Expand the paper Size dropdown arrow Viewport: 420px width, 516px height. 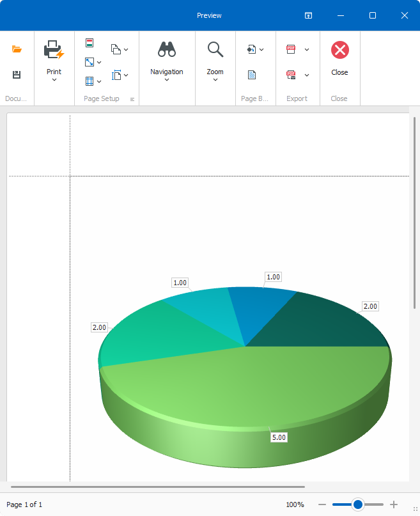(x=126, y=75)
